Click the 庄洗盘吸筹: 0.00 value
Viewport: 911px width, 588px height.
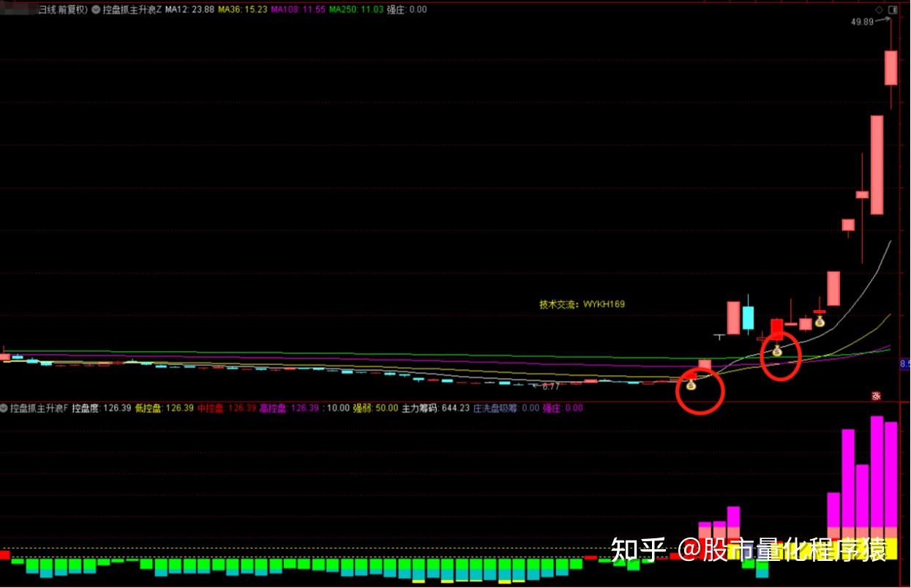pos(506,407)
